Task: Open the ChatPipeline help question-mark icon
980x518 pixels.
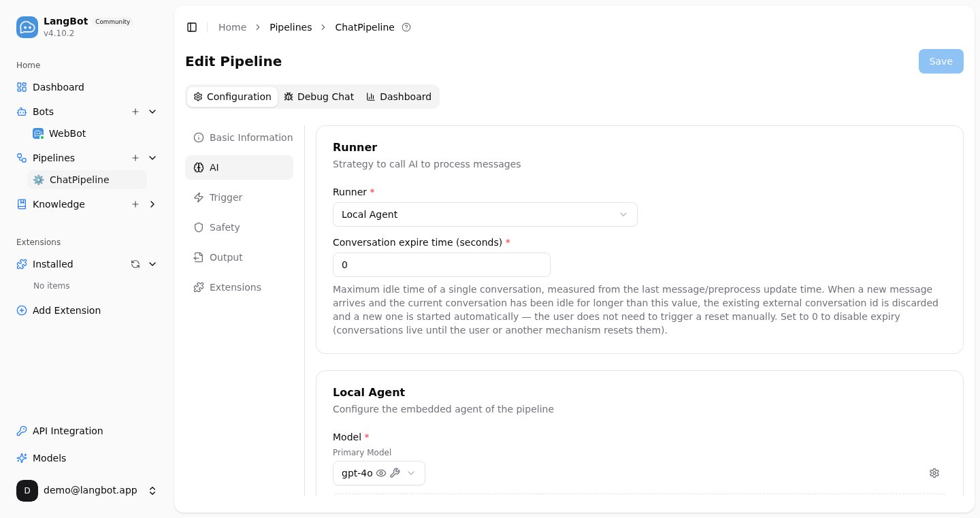Action: (x=406, y=27)
